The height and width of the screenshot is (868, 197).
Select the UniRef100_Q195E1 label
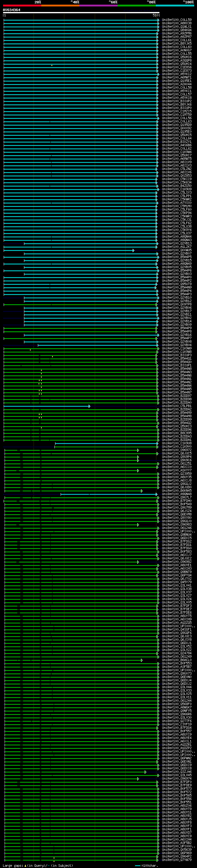pyautogui.click(x=177, y=81)
